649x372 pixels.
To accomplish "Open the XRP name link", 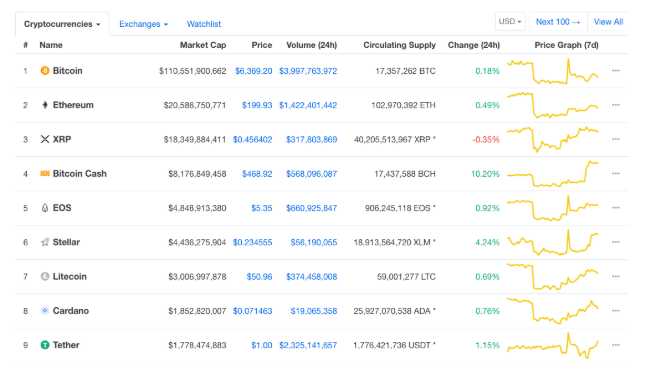I will (x=62, y=139).
